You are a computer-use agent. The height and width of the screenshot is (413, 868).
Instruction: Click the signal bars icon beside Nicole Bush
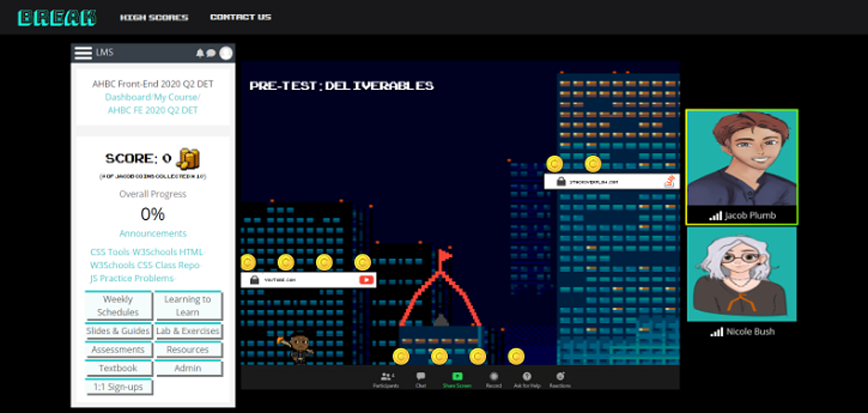point(717,332)
